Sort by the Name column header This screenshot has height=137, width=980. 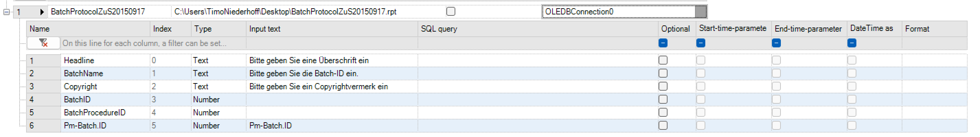pyautogui.click(x=88, y=29)
